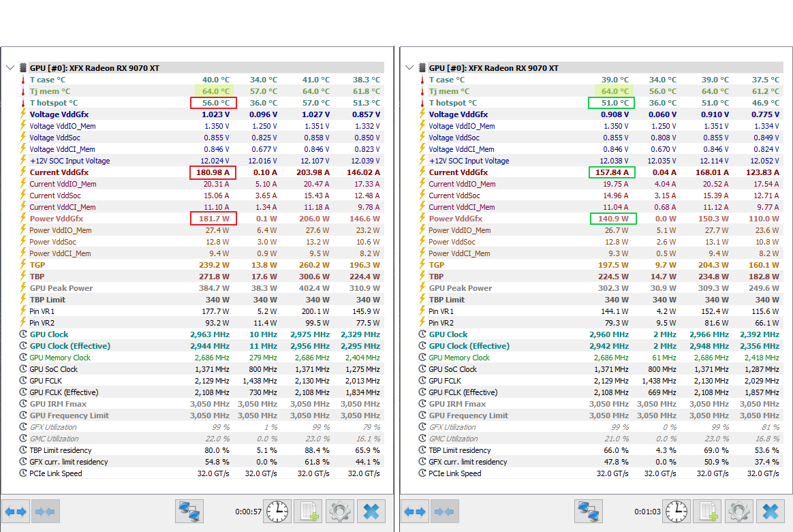Image resolution: width=793 pixels, height=532 pixels.
Task: Click the expand columns arrows in the right window
Action: coord(415,512)
